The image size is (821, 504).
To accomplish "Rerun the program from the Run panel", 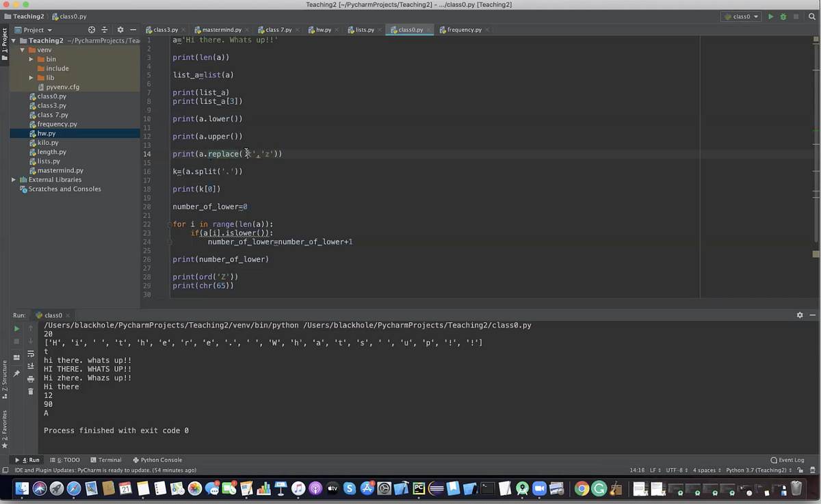I will 16,329.
